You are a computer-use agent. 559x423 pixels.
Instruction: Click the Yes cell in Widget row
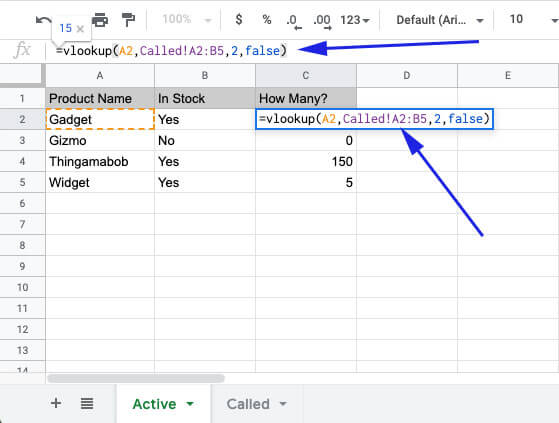click(x=205, y=182)
